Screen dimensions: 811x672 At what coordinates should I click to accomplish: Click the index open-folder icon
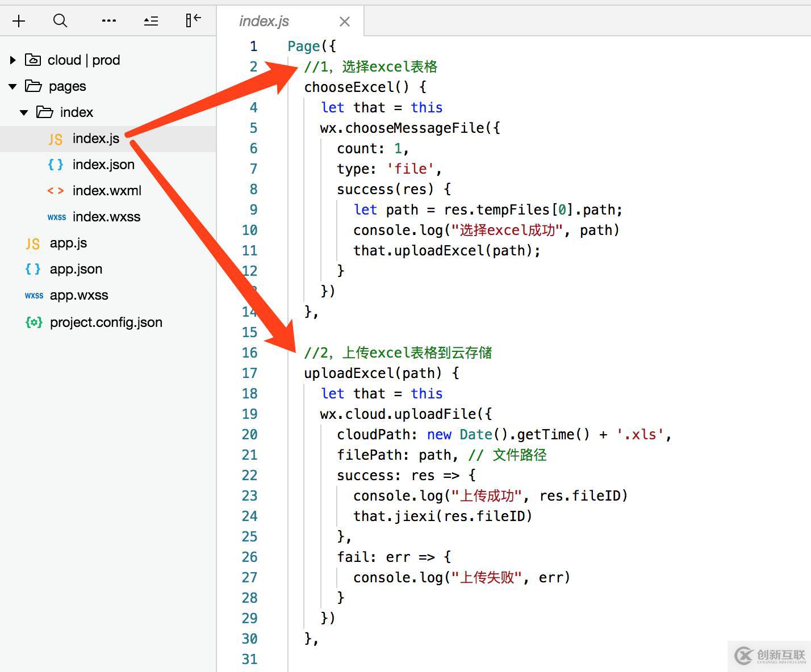point(45,112)
